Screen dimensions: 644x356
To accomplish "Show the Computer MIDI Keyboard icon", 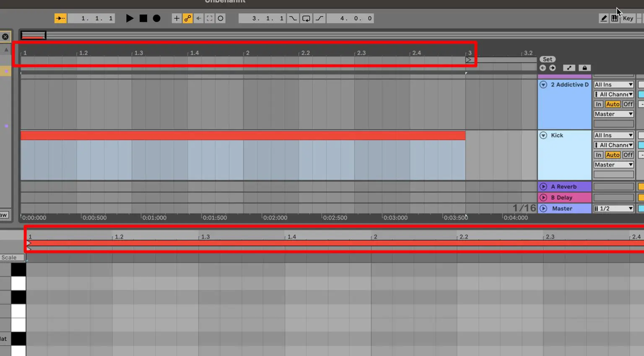I will [614, 18].
